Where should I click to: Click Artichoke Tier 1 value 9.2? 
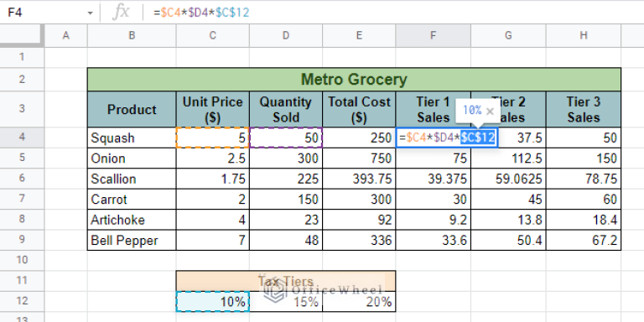434,220
